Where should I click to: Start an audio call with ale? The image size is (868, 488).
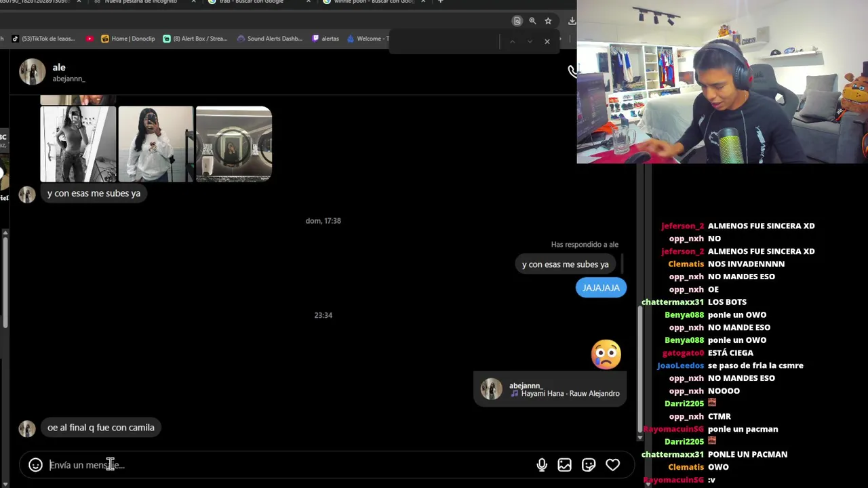click(572, 71)
